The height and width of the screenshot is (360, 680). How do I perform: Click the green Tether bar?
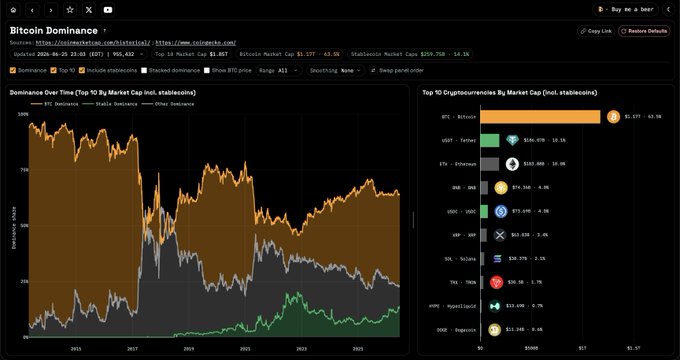pyautogui.click(x=490, y=140)
